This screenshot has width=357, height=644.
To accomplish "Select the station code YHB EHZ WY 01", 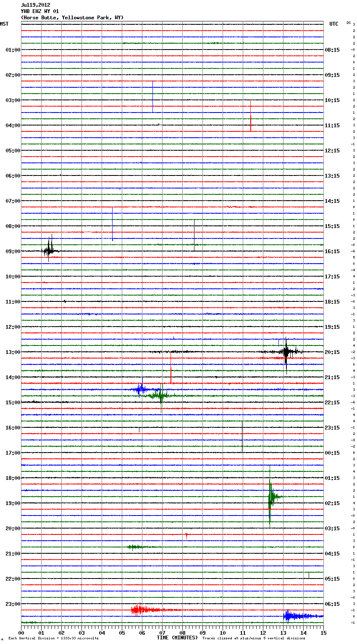I will [x=40, y=11].
